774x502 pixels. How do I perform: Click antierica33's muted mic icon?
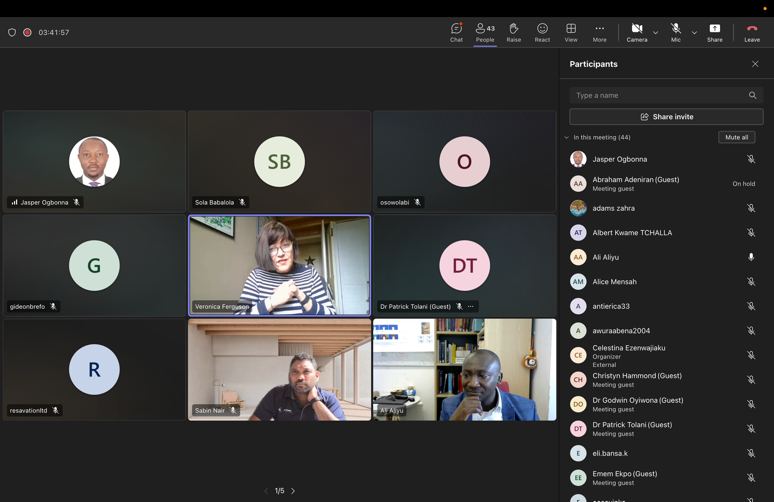751,306
